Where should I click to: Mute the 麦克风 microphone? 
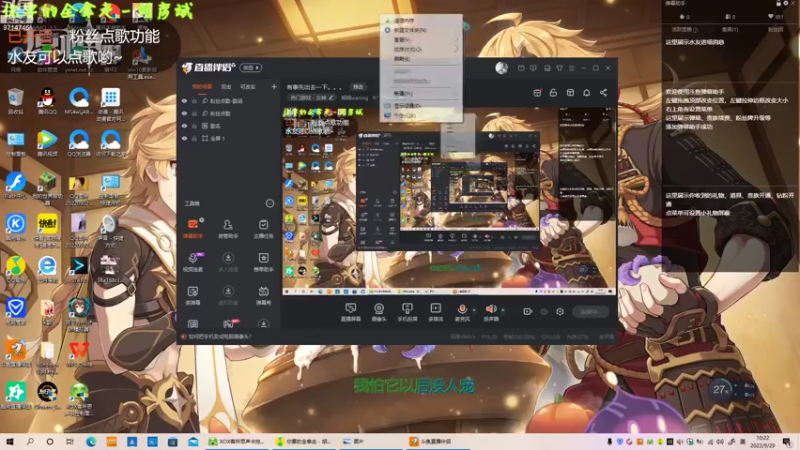(x=462, y=312)
